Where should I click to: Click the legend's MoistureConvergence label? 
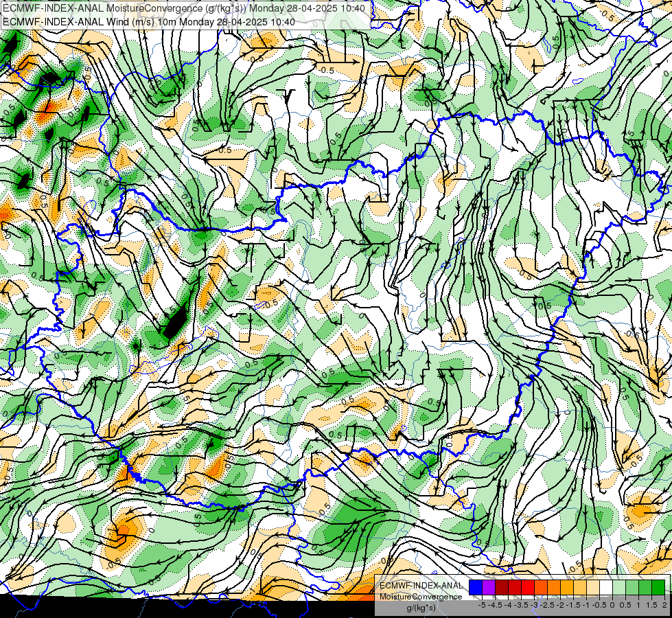[421, 597]
